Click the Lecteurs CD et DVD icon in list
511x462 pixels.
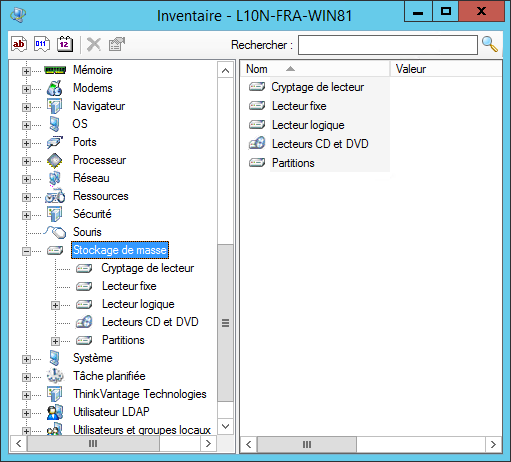(x=257, y=144)
